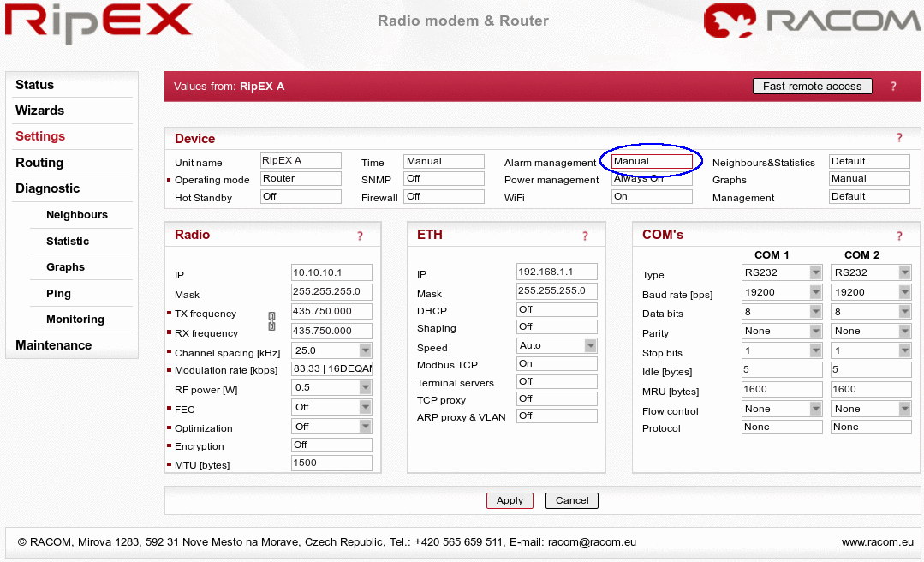Select Settings in the sidebar

coord(40,136)
